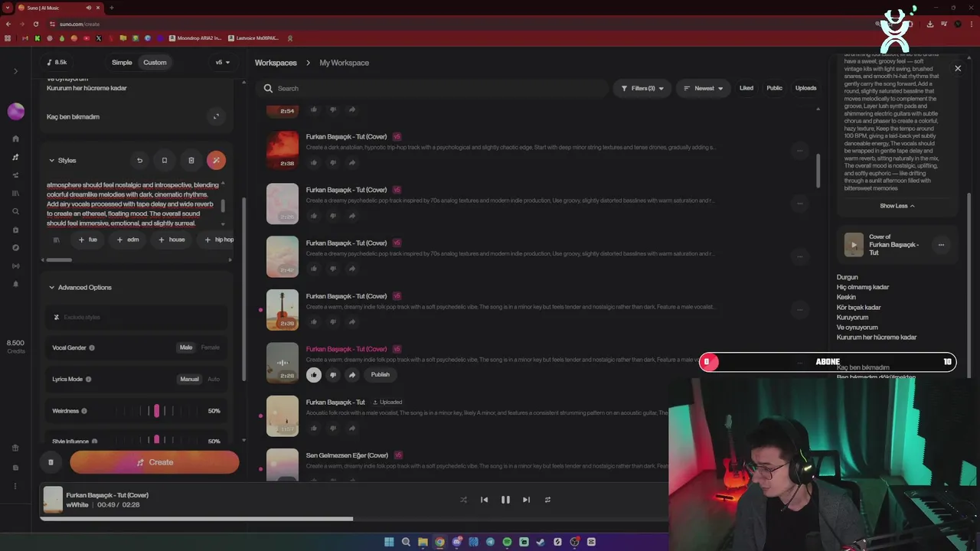Seek in the player progress bar

click(354, 519)
